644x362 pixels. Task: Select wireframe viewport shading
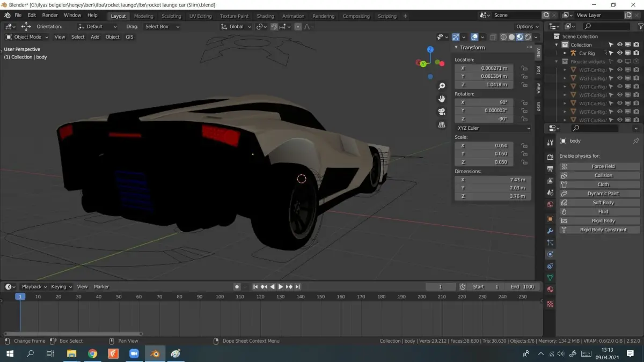coord(503,37)
